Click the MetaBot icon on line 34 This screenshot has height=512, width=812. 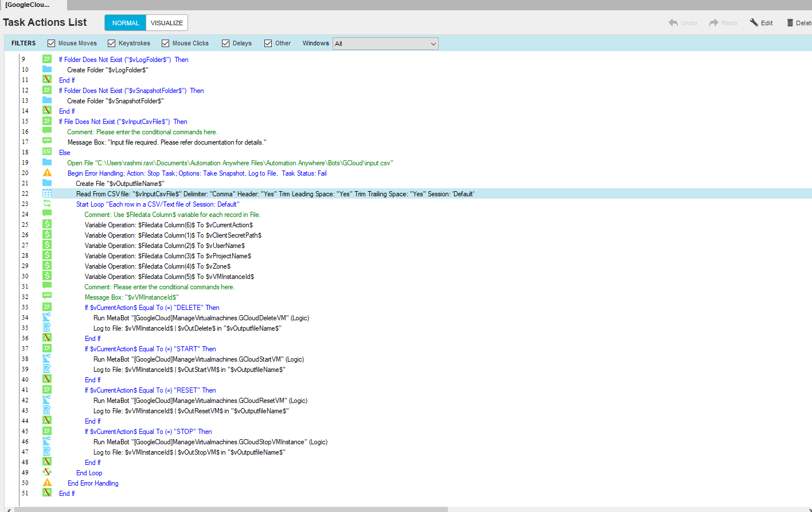(47, 318)
